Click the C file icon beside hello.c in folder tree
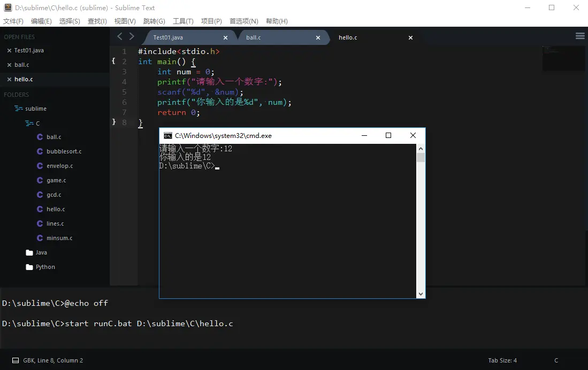This screenshot has width=588, height=370. pyautogui.click(x=40, y=209)
